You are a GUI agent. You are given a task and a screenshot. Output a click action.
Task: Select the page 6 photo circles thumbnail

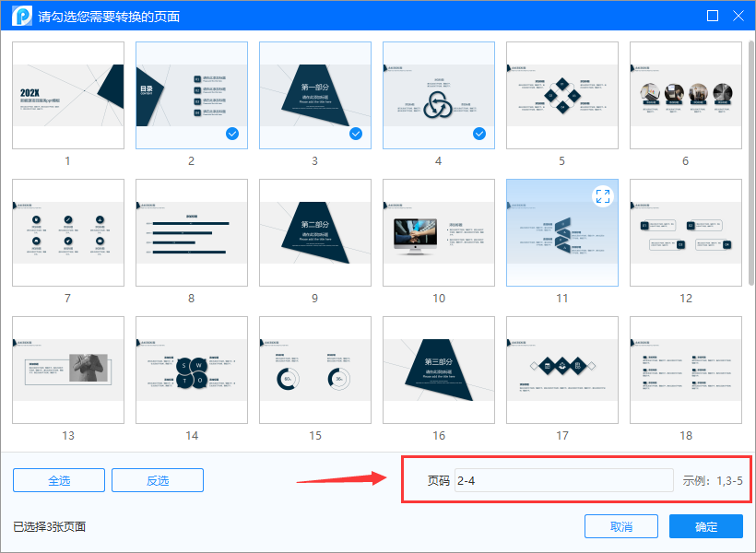click(686, 95)
